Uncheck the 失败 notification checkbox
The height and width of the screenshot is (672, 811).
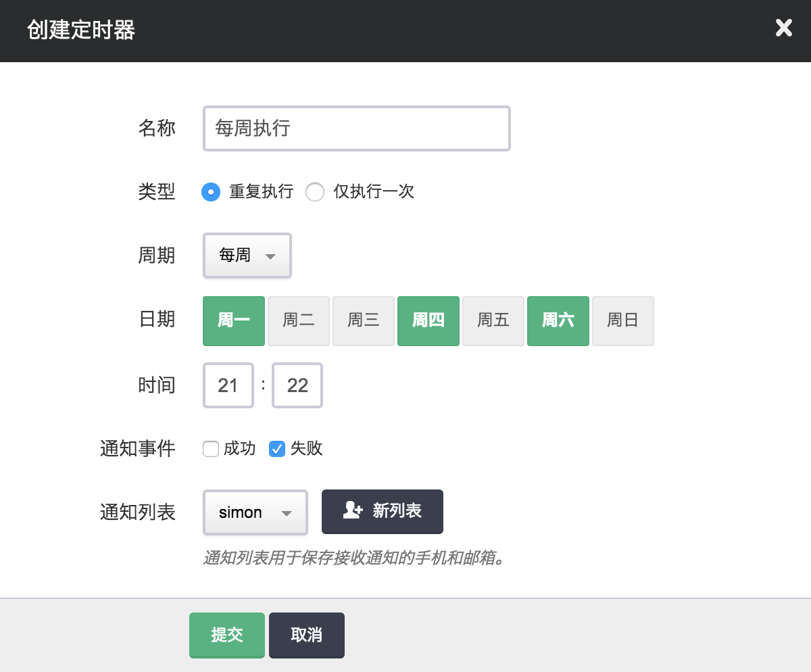pos(277,449)
